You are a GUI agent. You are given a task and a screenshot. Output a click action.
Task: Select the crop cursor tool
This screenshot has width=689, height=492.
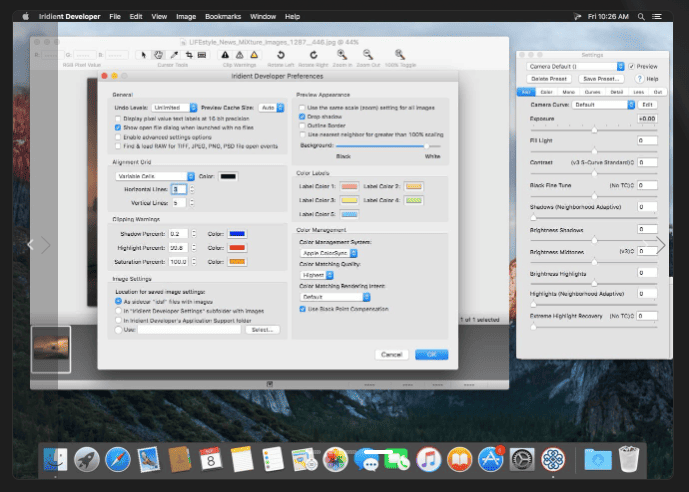[x=189, y=55]
